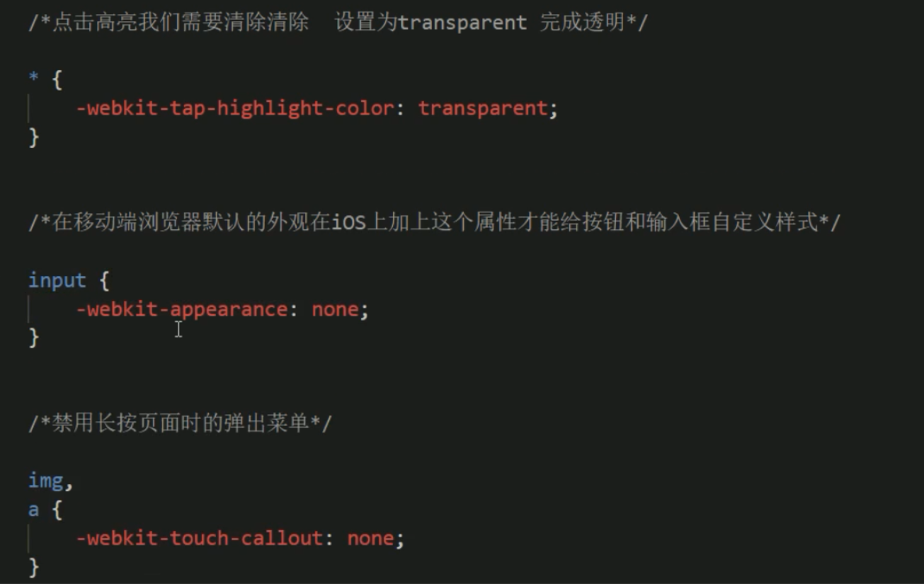
Task: Click the -webkit-touch-callout property
Action: pyautogui.click(x=199, y=538)
